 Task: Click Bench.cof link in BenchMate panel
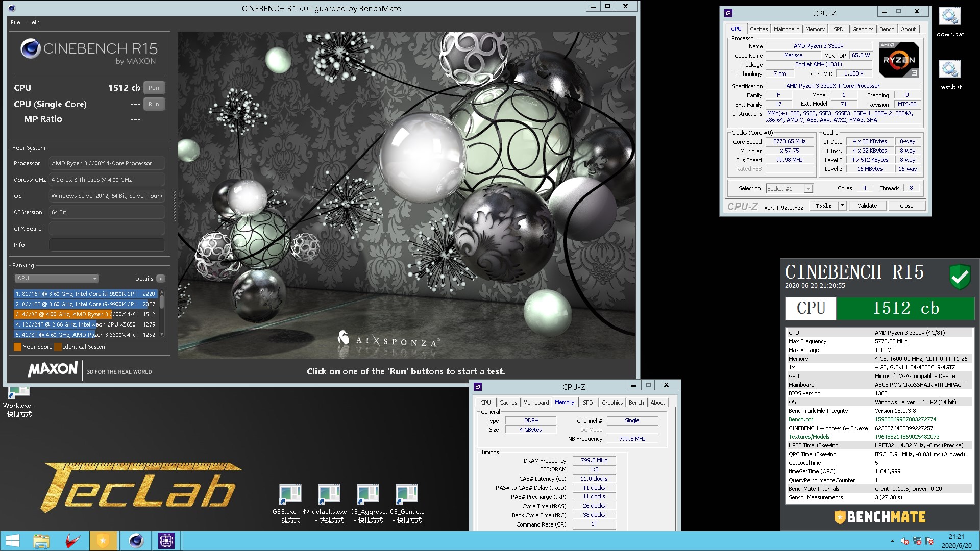tap(800, 419)
